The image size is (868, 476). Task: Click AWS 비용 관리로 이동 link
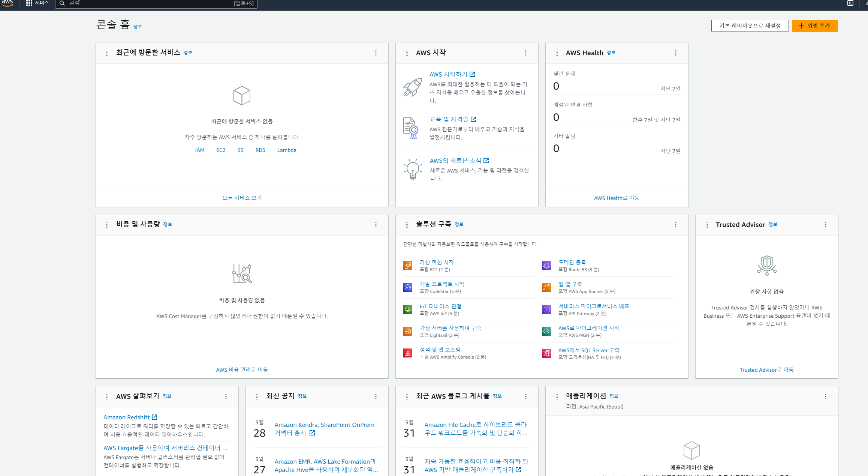pyautogui.click(x=242, y=370)
